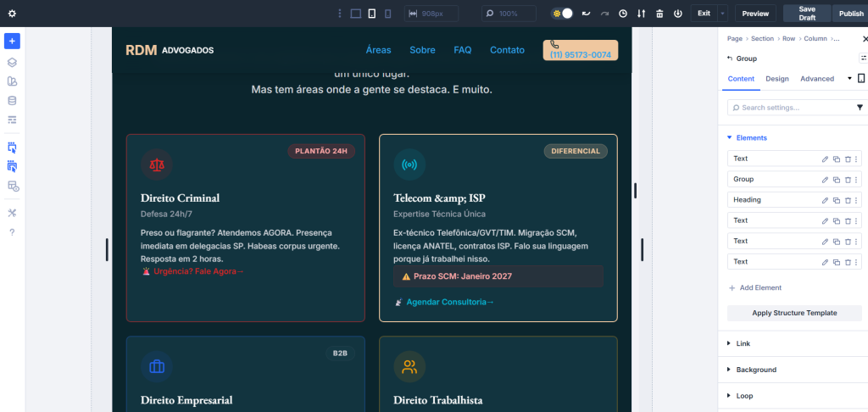Click the Exit button

pyautogui.click(x=704, y=14)
